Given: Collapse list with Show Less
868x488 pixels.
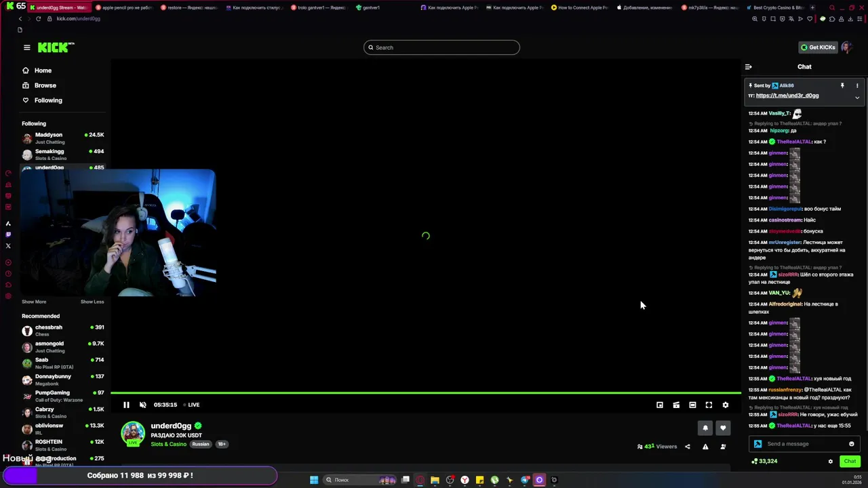Looking at the screenshot, I should coord(92,302).
